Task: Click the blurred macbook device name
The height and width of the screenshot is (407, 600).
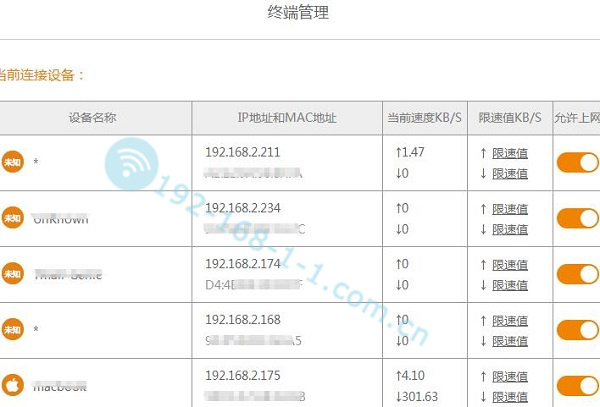Action: [59, 386]
